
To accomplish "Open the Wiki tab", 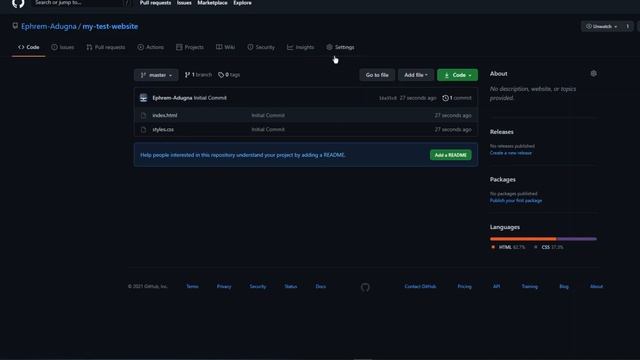I will click(x=225, y=47).
